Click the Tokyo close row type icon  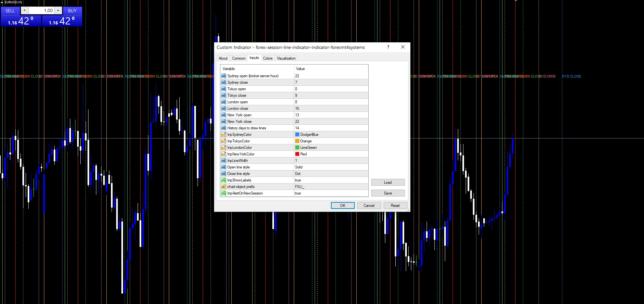[x=223, y=95]
